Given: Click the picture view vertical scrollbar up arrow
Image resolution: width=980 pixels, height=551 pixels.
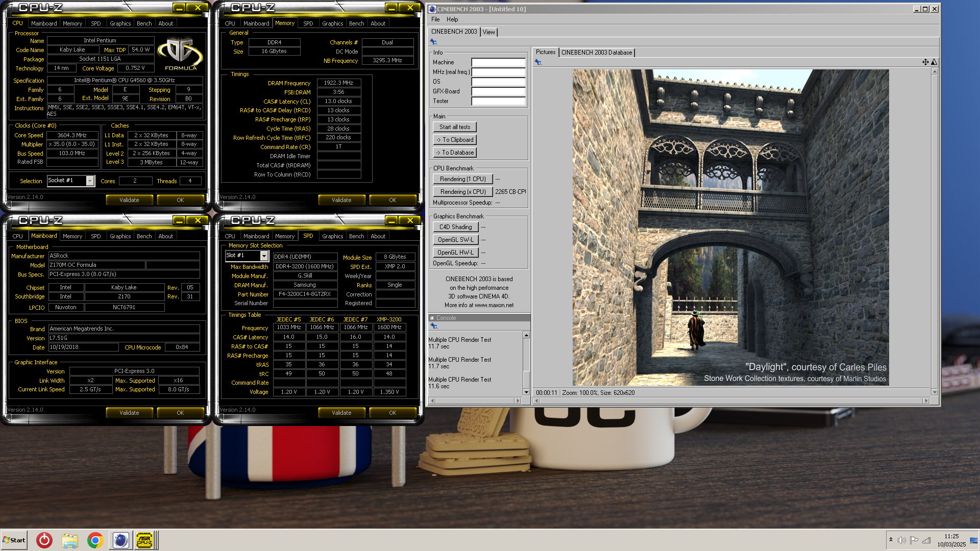Looking at the screenshot, I should click(x=935, y=71).
